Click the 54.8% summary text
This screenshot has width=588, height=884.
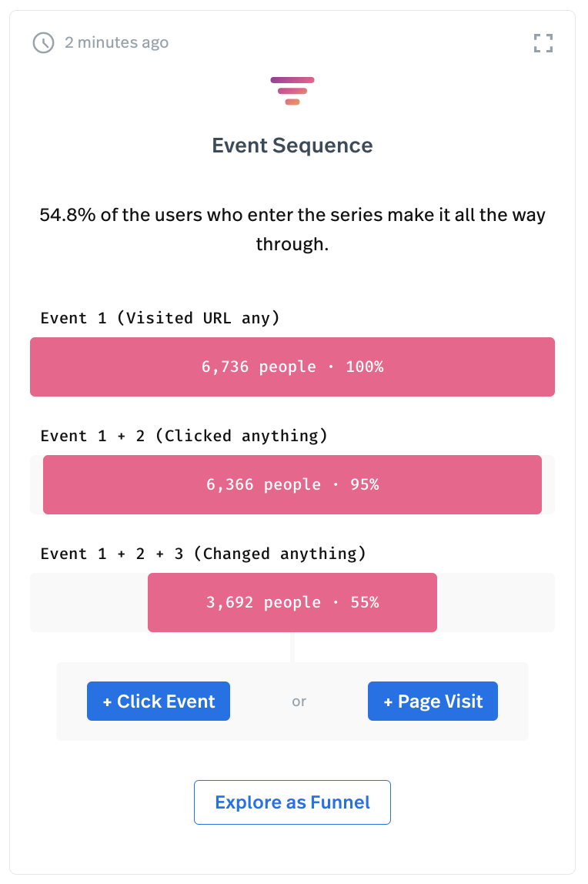click(x=292, y=229)
